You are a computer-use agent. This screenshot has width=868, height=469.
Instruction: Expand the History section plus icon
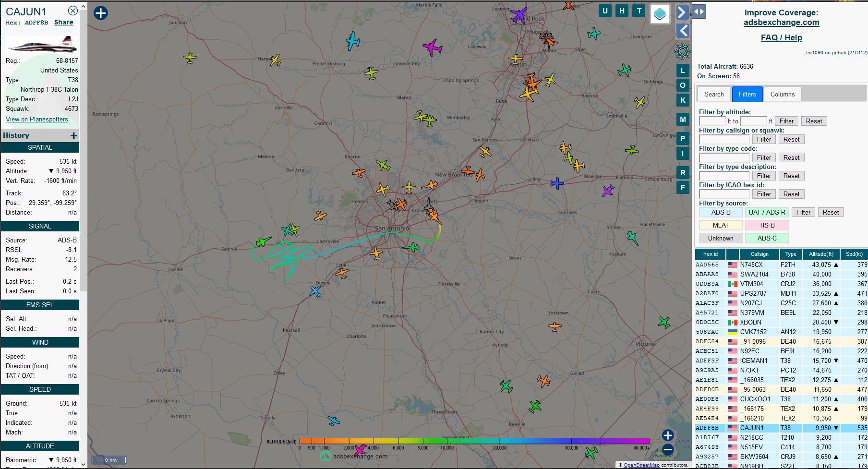tap(73, 136)
